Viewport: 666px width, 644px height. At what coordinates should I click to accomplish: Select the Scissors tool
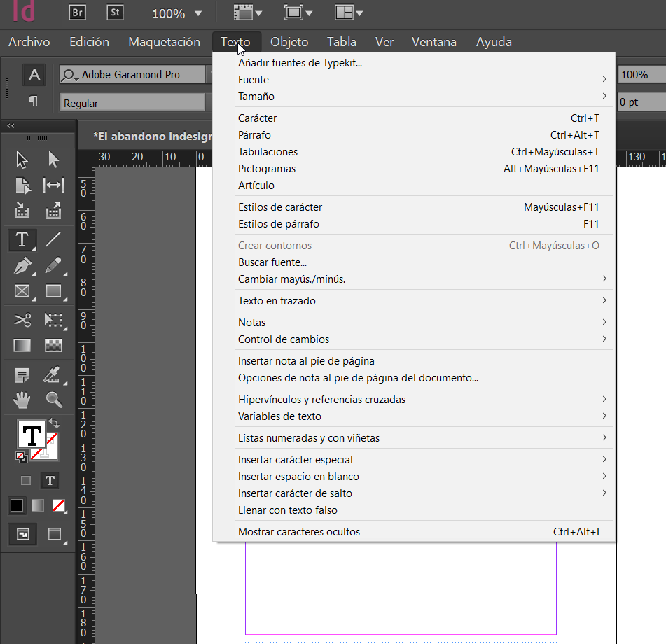pos(22,320)
